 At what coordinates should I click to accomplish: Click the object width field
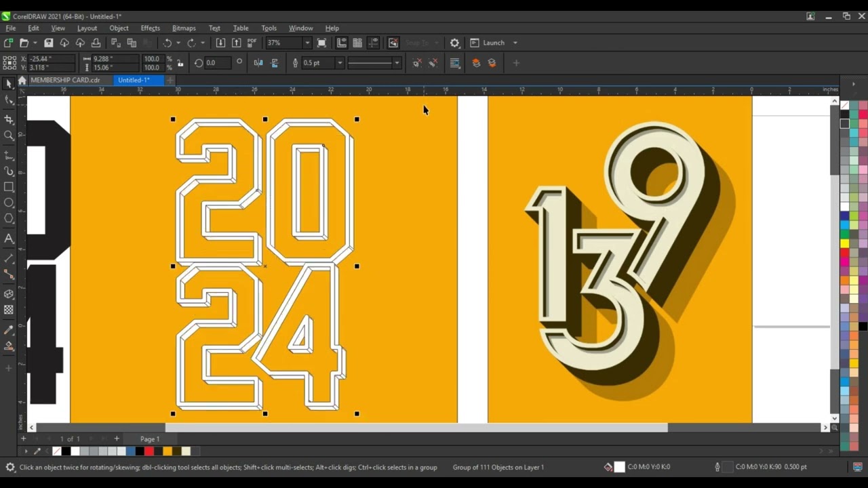[114, 59]
